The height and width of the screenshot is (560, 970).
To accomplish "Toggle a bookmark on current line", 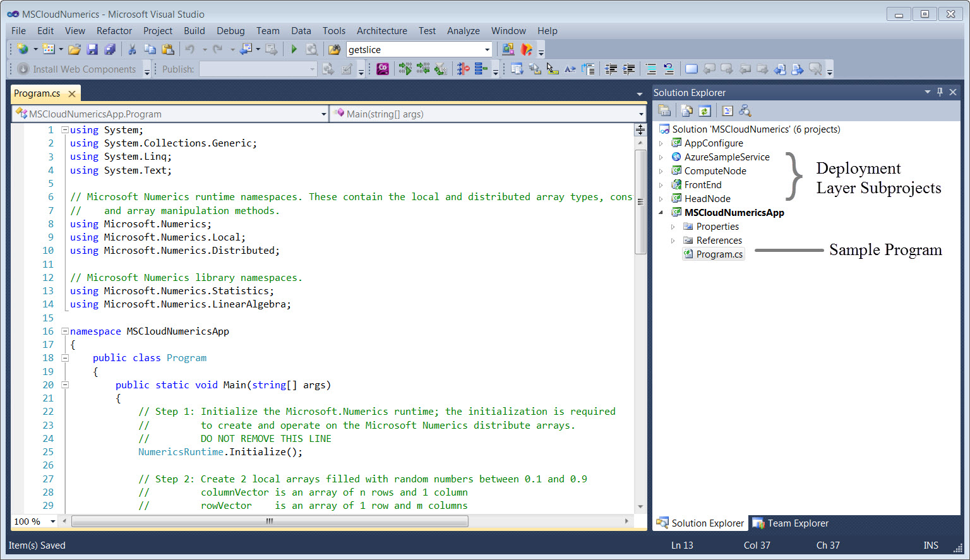I will pos(692,69).
